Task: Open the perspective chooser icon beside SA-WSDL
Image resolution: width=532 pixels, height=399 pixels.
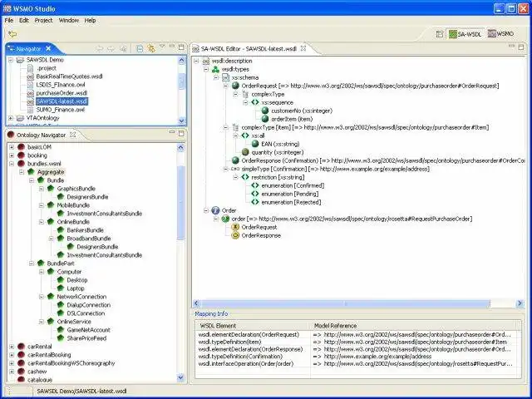Action: [x=440, y=34]
